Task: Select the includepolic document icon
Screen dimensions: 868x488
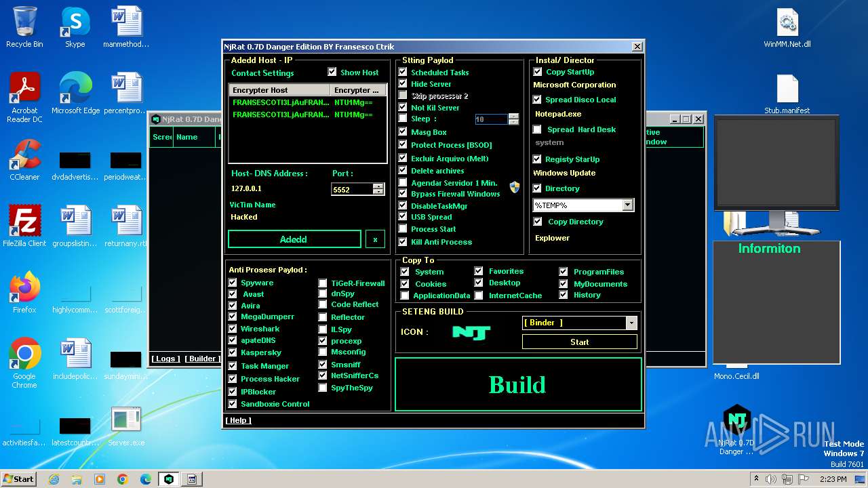Action: coord(75,359)
